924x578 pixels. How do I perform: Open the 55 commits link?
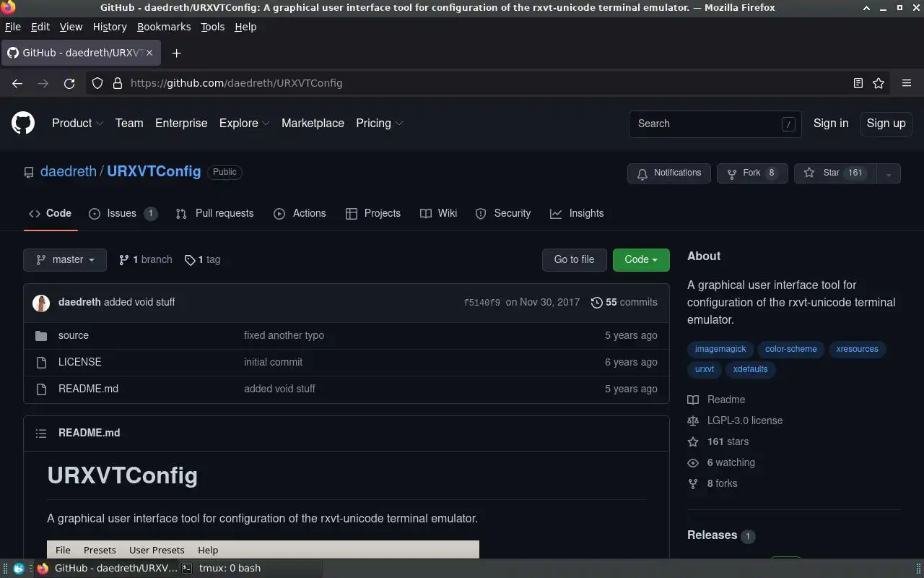624,303
